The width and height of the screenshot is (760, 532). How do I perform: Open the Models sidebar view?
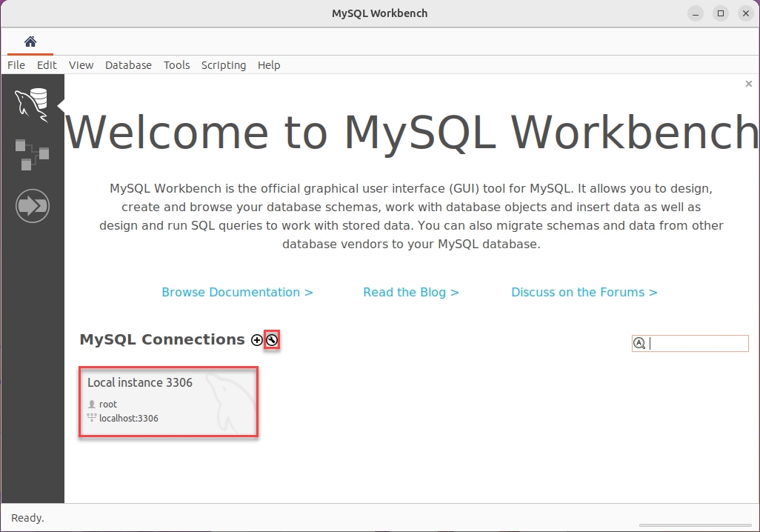32,153
